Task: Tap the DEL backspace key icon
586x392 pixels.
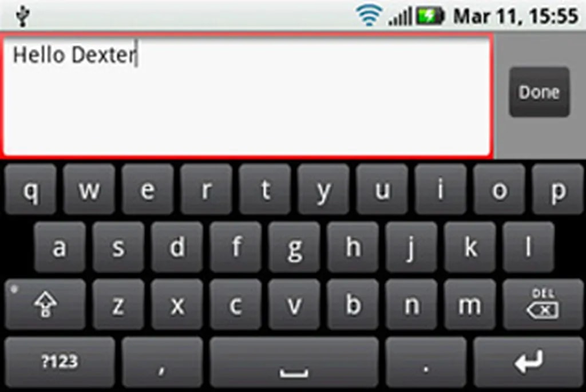Action: click(x=543, y=304)
